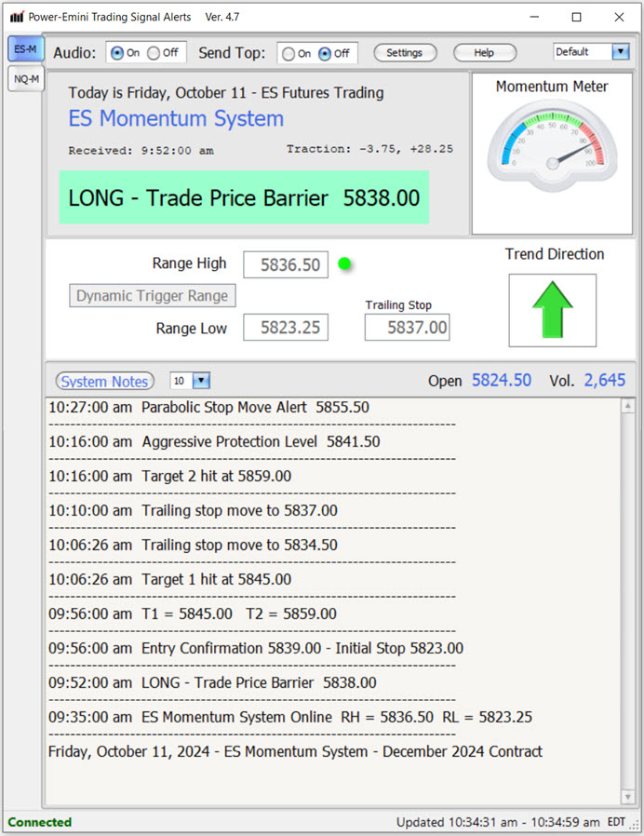The height and width of the screenshot is (836, 644).
Task: Minimize the Power-Emini window
Action: coord(534,17)
